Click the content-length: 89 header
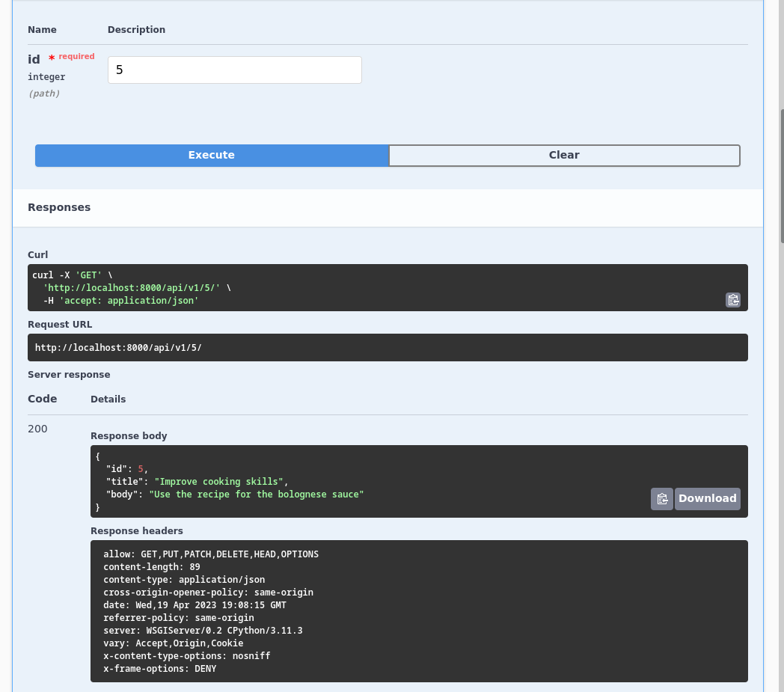The height and width of the screenshot is (692, 784). coord(152,566)
